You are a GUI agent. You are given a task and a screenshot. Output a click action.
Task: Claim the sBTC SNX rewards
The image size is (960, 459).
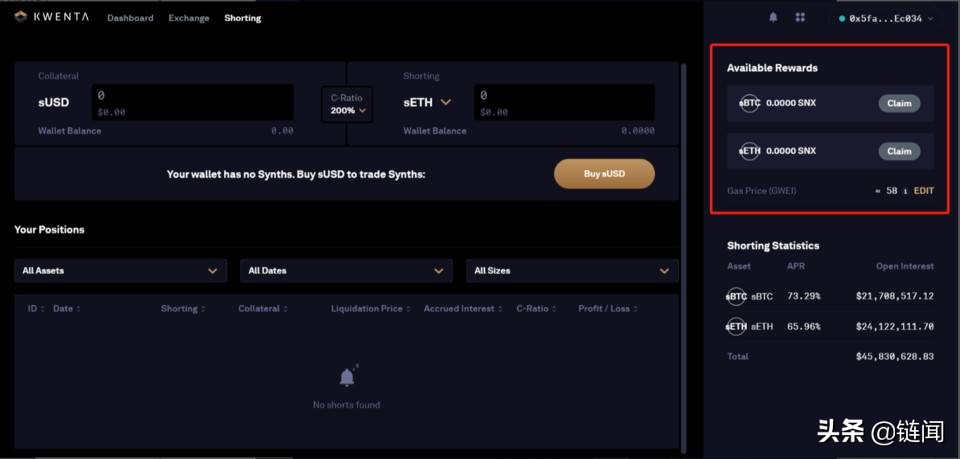click(899, 103)
